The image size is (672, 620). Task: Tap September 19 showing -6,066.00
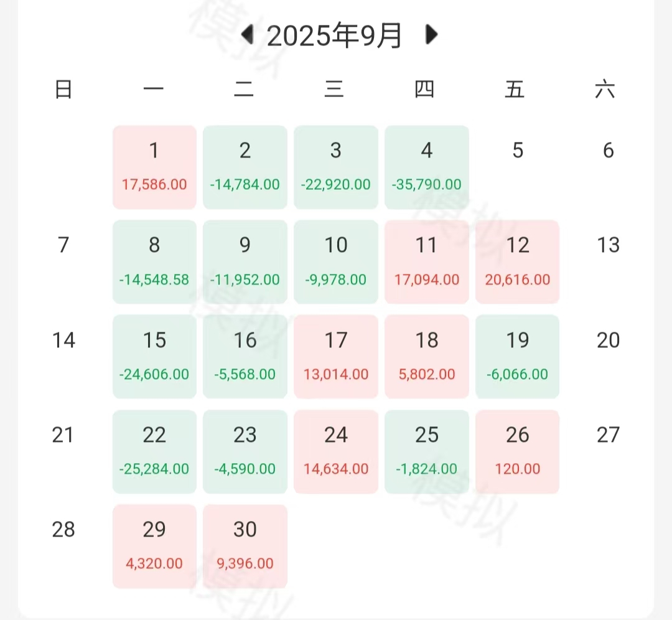coord(518,356)
